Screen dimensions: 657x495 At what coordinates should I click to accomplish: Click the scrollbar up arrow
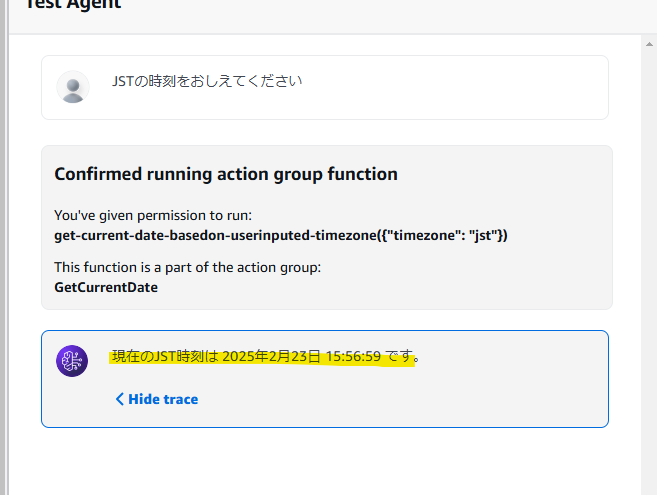pos(649,44)
